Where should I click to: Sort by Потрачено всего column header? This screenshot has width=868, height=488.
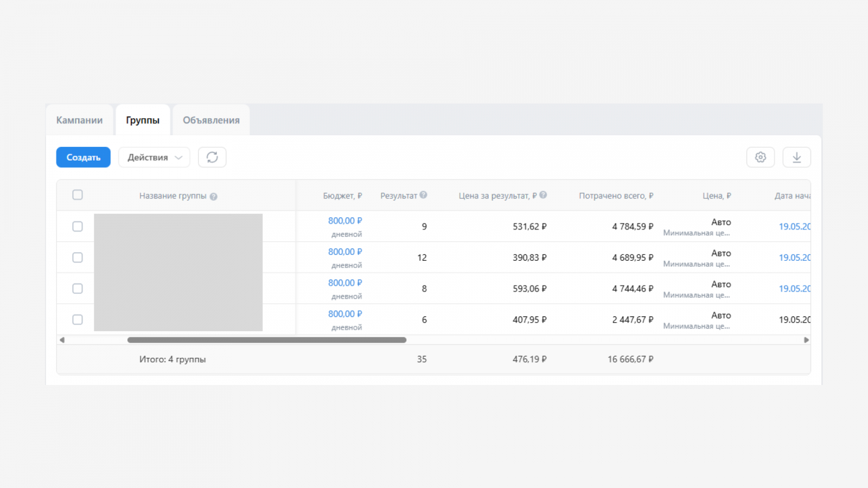tap(616, 196)
